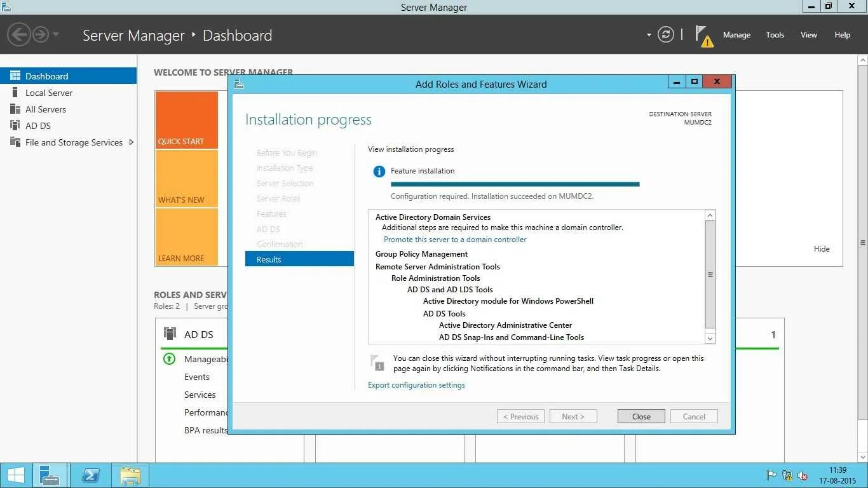
Task: Click the network tray icon
Action: 787,475
